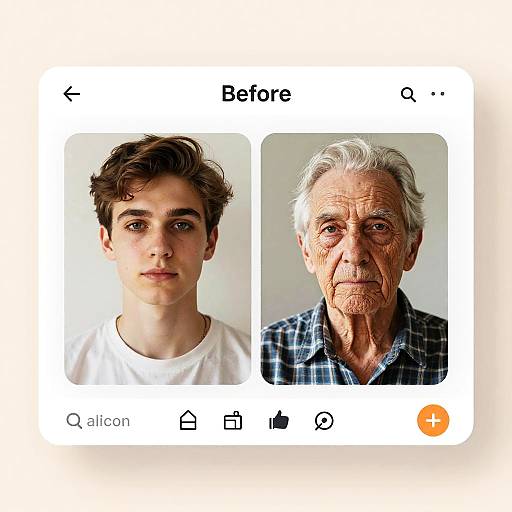Select the Home icon in bottom bar
512x512 pixels.
click(x=188, y=420)
